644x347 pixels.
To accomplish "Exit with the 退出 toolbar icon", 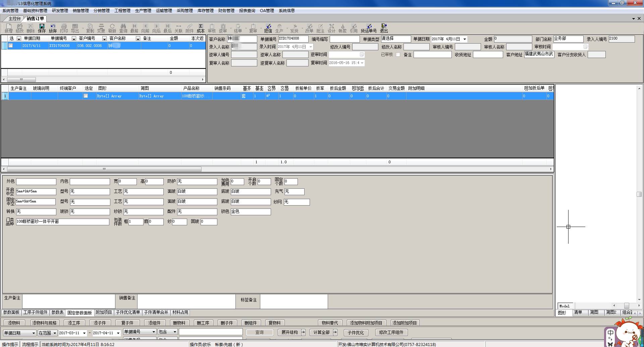I will pos(384,28).
